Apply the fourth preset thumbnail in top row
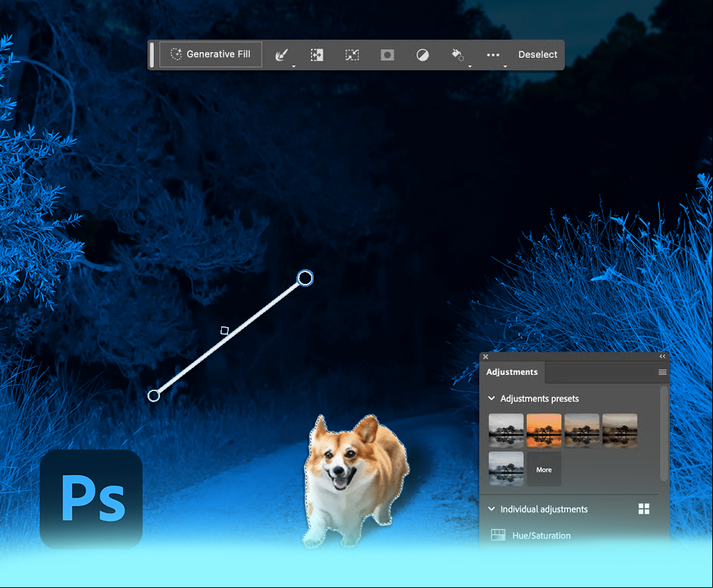 click(620, 431)
